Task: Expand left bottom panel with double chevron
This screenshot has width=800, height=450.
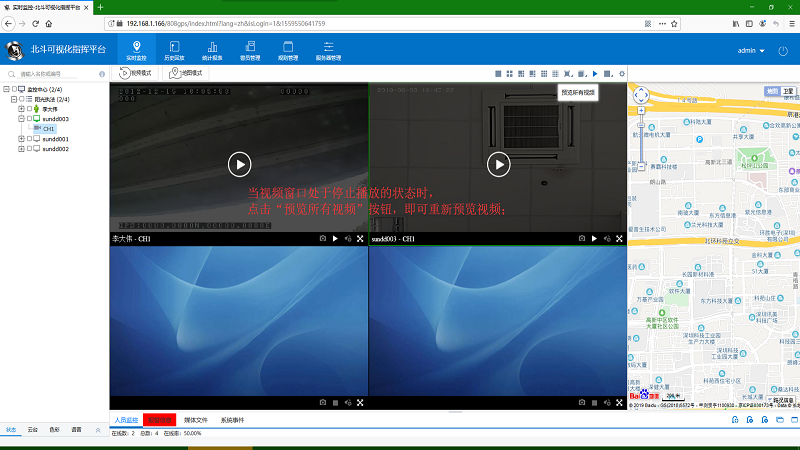Action: tap(98, 430)
